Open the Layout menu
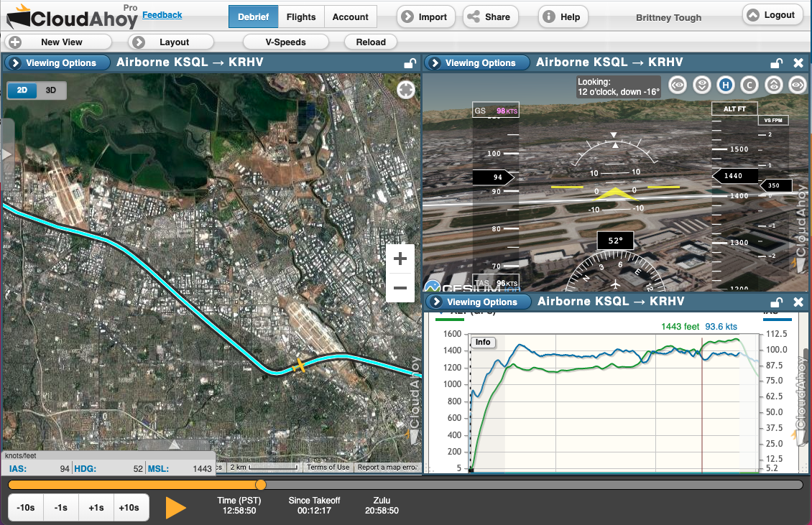The width and height of the screenshot is (812, 525). (172, 42)
